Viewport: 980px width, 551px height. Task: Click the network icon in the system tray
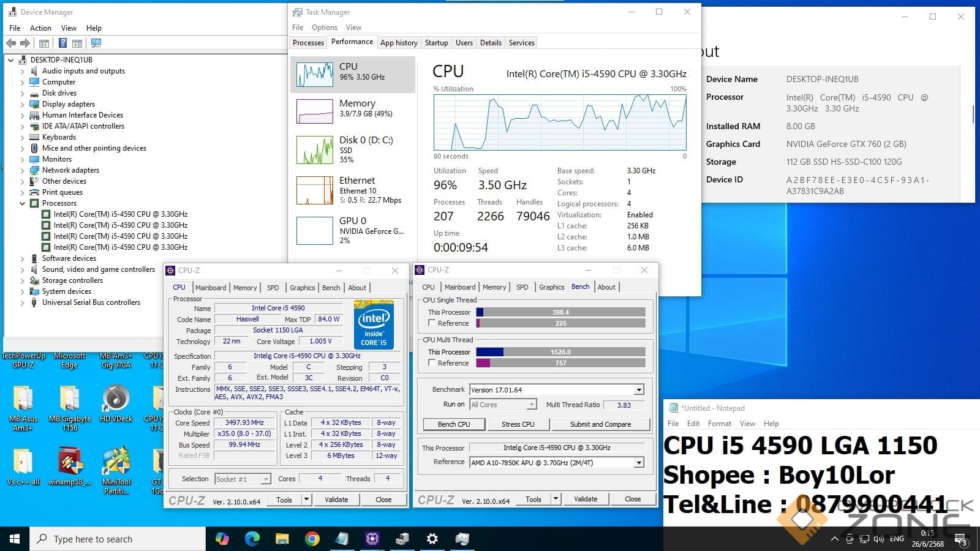tap(864, 539)
